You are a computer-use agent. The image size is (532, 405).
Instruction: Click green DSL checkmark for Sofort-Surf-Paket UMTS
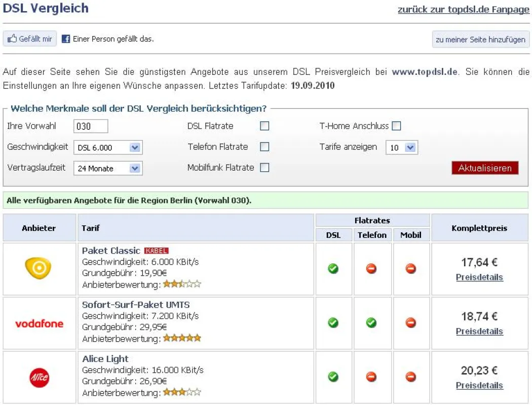(333, 322)
